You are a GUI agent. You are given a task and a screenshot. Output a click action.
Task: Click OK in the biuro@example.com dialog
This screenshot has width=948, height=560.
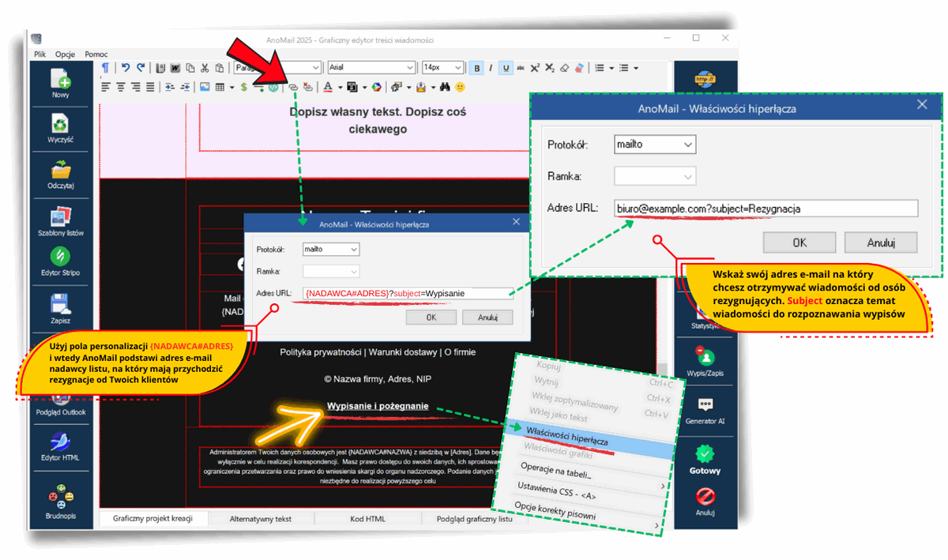[x=799, y=242]
